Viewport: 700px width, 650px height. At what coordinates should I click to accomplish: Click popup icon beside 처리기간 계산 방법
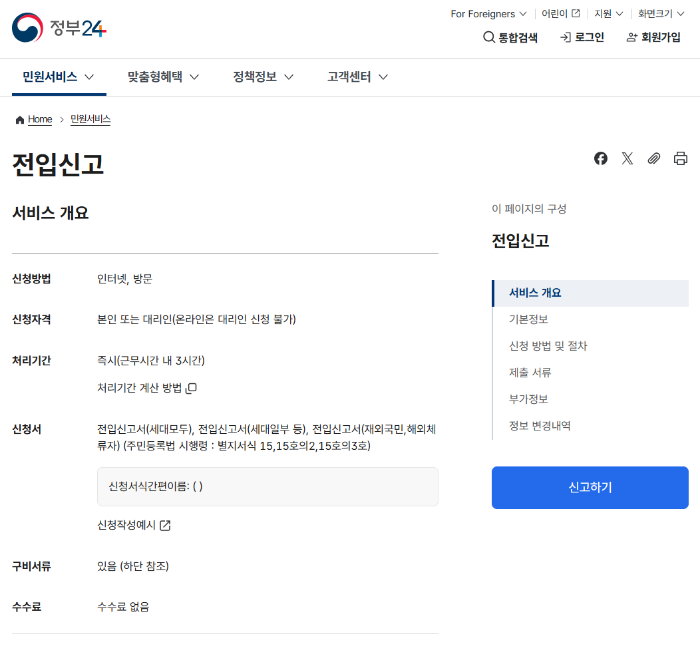point(192,388)
